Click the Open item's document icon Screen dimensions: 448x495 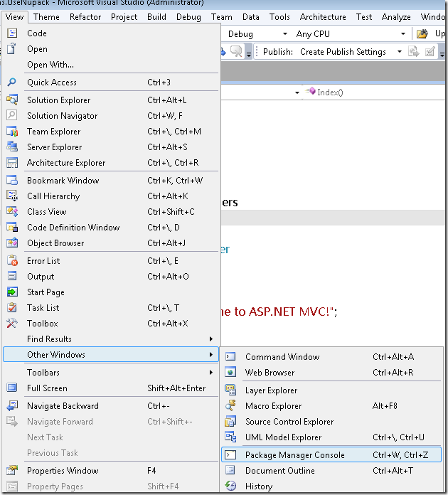[12, 49]
